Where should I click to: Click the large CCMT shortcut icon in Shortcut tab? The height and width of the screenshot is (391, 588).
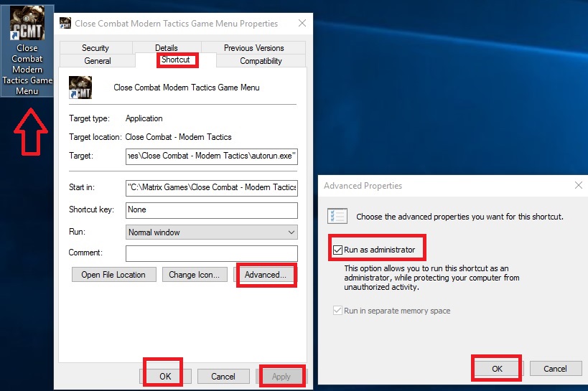point(80,88)
